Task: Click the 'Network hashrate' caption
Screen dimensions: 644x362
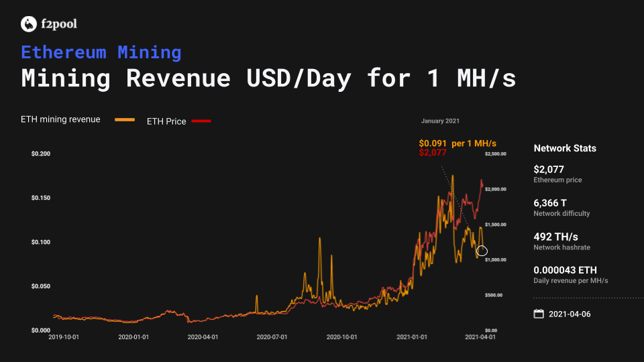Action: point(562,247)
